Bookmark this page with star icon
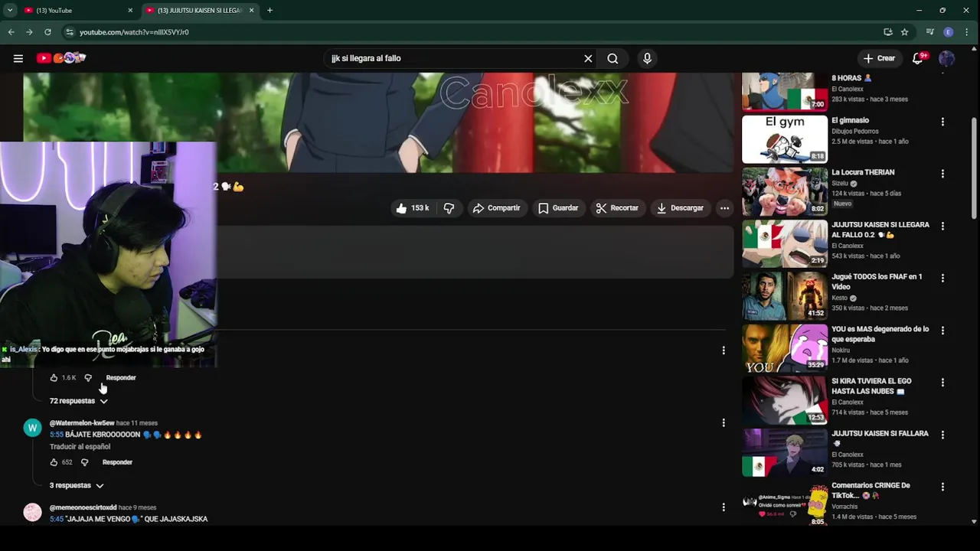 click(904, 32)
